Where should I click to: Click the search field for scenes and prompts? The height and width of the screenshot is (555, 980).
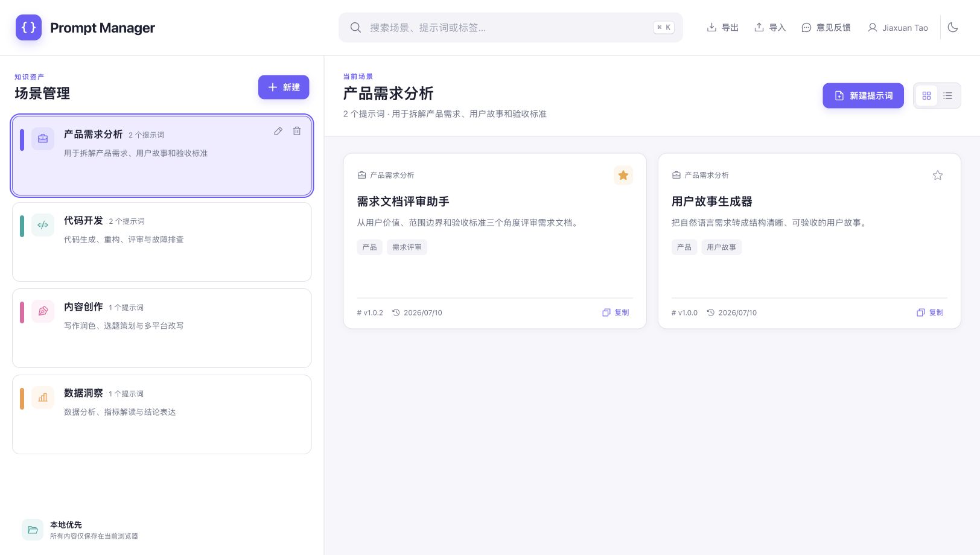tap(511, 27)
